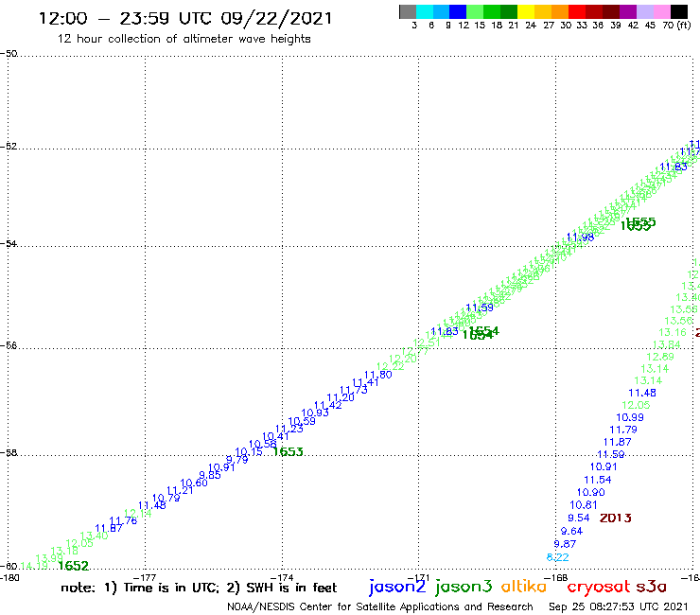Click the wave height value '10.90'
Screen dimensions: 700x615
point(590,492)
